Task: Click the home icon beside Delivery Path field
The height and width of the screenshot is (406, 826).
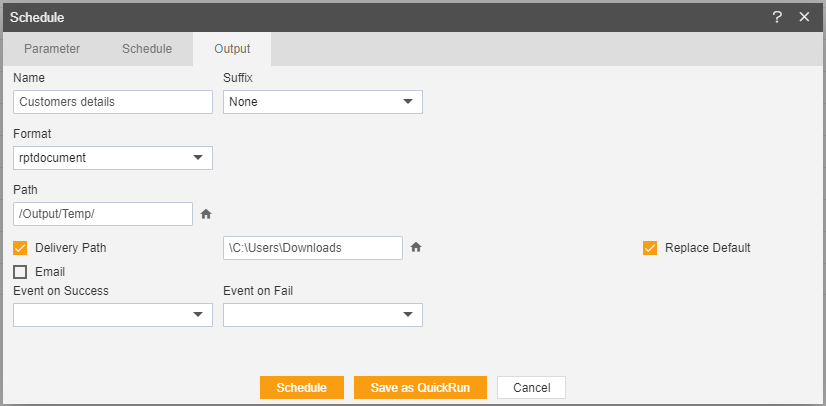Action: [x=416, y=247]
